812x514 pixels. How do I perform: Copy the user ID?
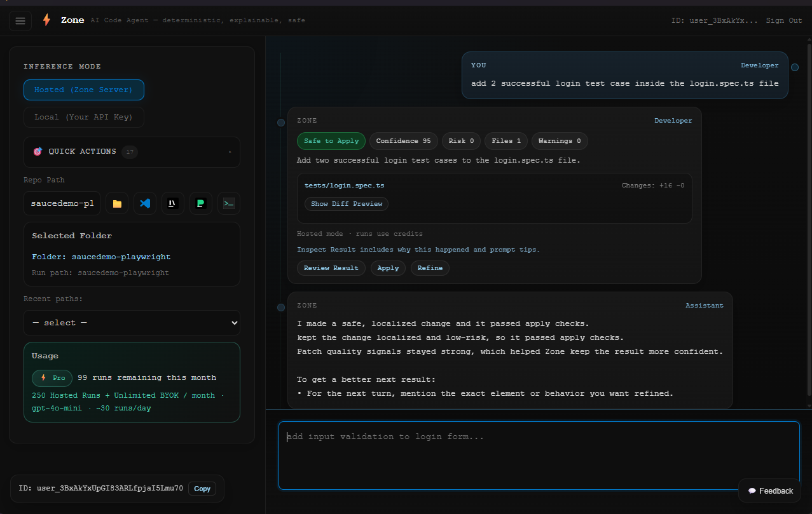202,489
